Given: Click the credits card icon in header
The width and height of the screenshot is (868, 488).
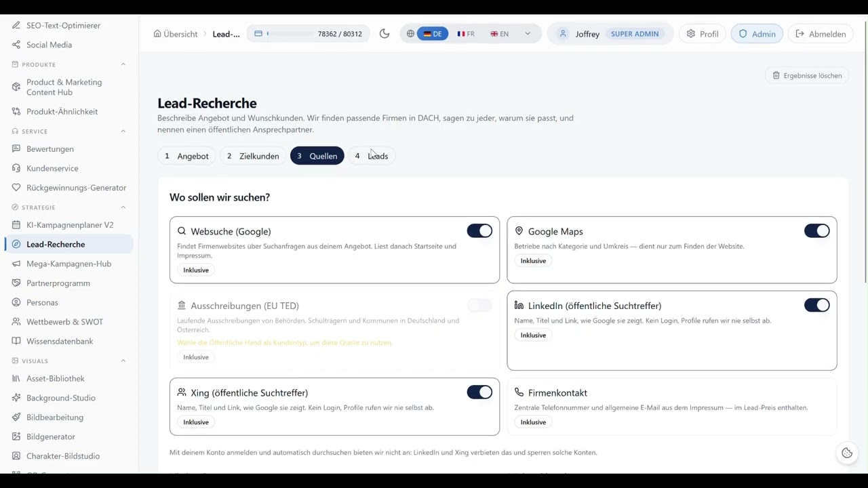Looking at the screenshot, I should point(258,34).
